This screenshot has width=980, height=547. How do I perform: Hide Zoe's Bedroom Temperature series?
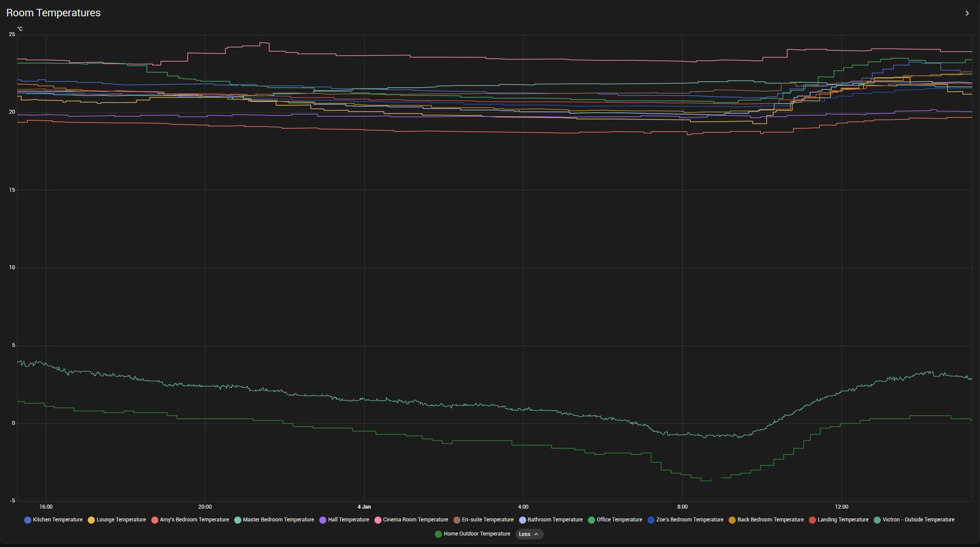(689, 520)
